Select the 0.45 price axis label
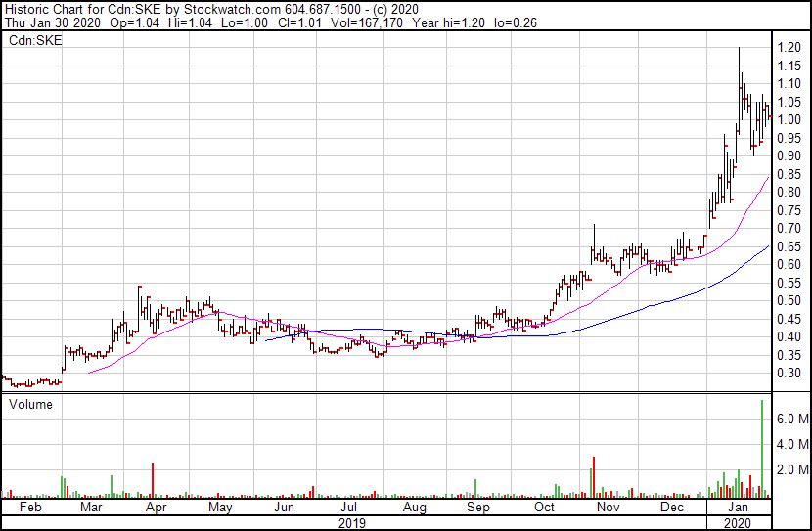 789,319
